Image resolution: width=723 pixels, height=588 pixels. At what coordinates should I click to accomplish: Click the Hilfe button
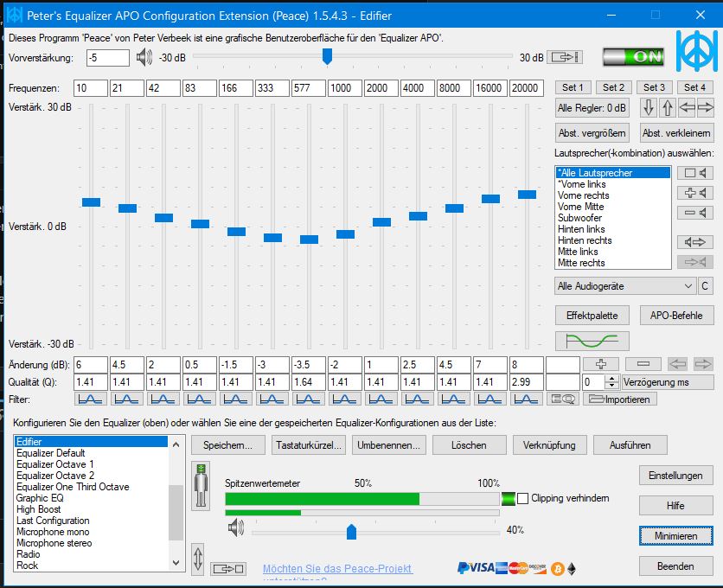pos(676,506)
